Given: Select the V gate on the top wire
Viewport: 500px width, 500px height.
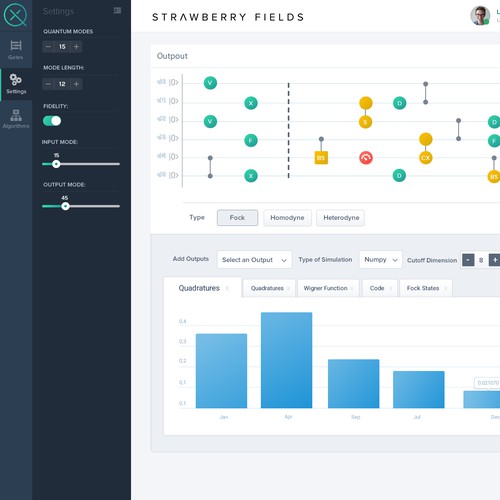Looking at the screenshot, I should (210, 83).
